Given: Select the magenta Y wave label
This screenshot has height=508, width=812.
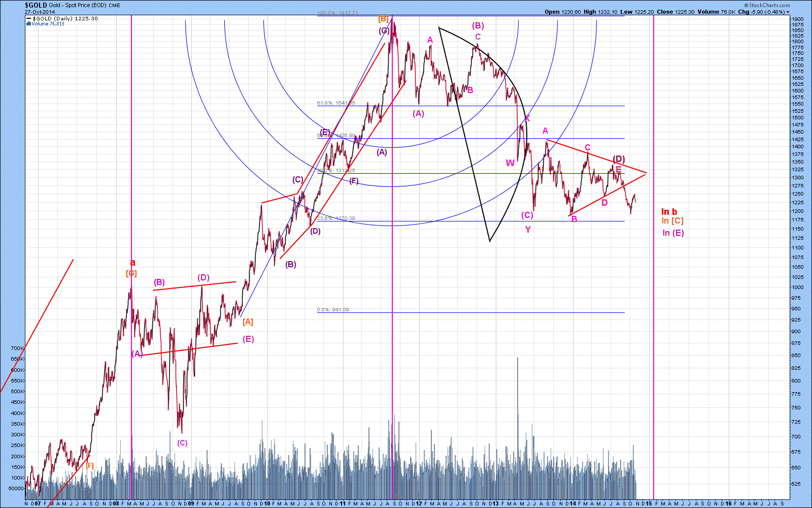Looking at the screenshot, I should pyautogui.click(x=528, y=230).
